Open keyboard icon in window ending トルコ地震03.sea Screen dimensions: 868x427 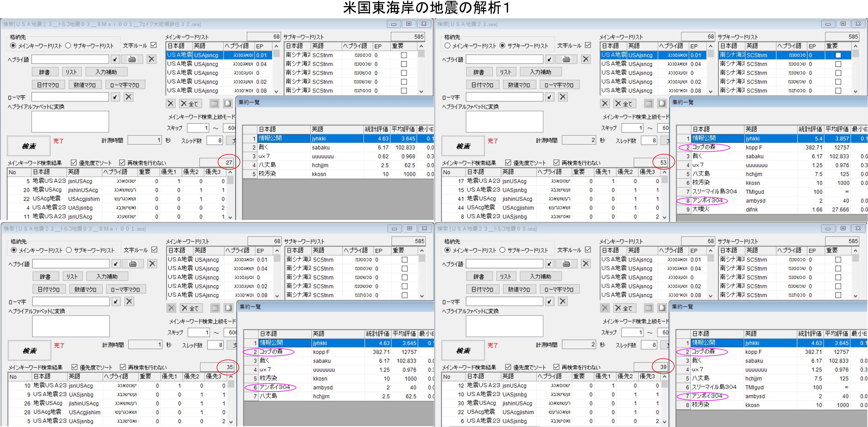click(566, 264)
